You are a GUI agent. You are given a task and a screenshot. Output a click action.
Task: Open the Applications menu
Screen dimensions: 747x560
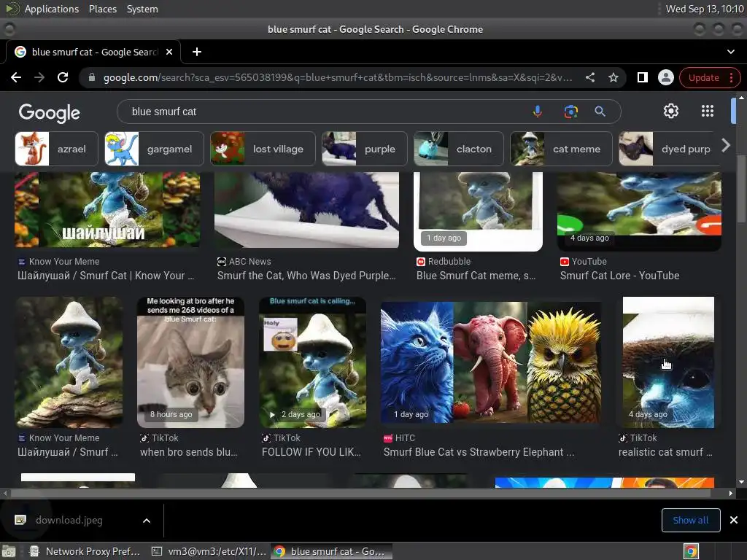click(x=52, y=9)
